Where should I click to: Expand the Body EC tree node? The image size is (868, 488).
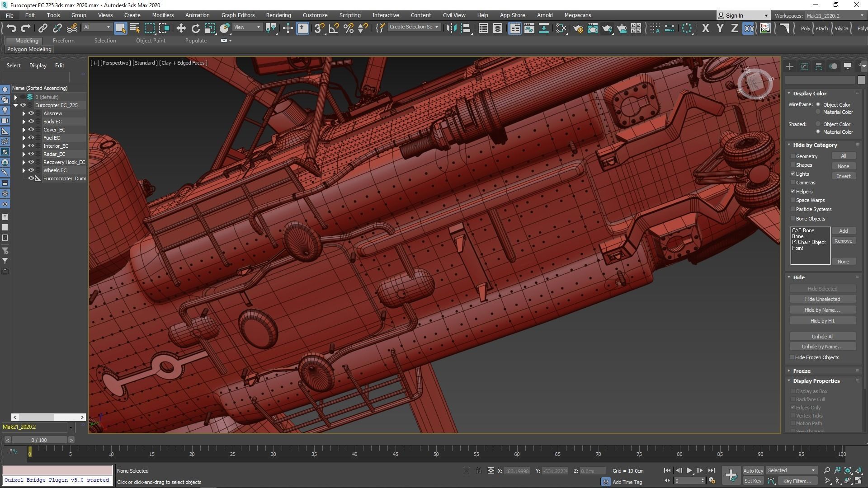point(24,122)
